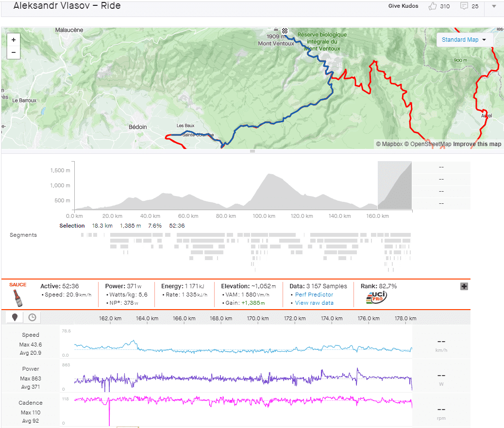This screenshot has width=504, height=428.
Task: Switch chart axis to time with clock icon
Action: click(32, 317)
